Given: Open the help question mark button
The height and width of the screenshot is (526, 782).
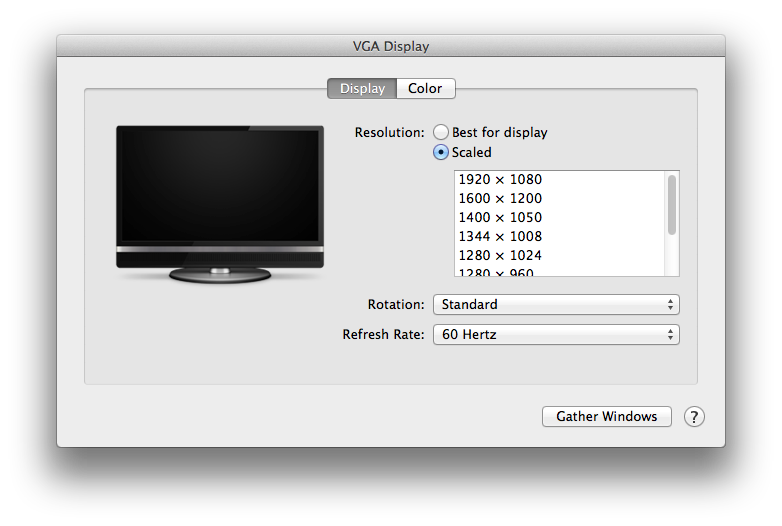Looking at the screenshot, I should coord(694,417).
